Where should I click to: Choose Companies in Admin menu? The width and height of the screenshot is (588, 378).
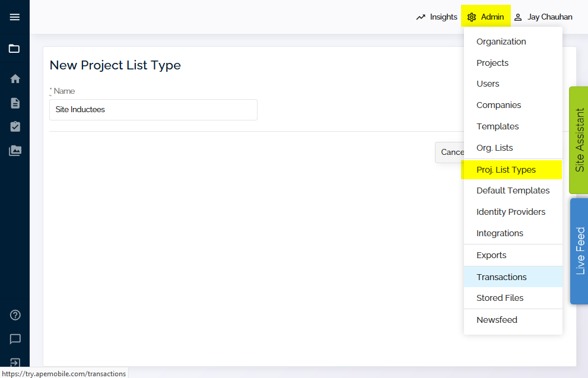(513, 106)
